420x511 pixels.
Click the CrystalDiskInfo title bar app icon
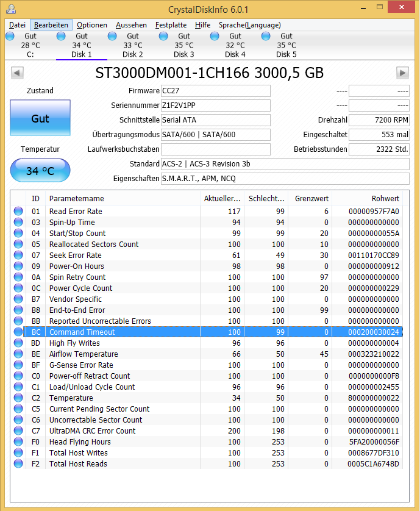[x=12, y=9]
